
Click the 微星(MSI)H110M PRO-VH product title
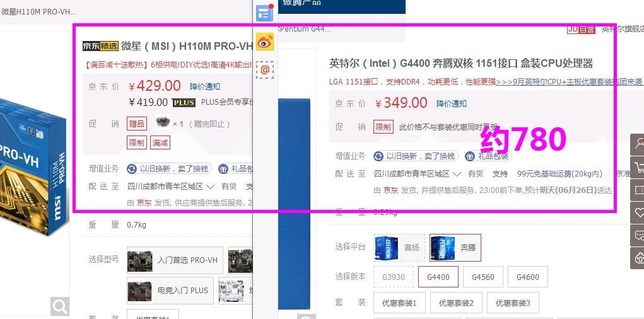pyautogui.click(x=187, y=46)
